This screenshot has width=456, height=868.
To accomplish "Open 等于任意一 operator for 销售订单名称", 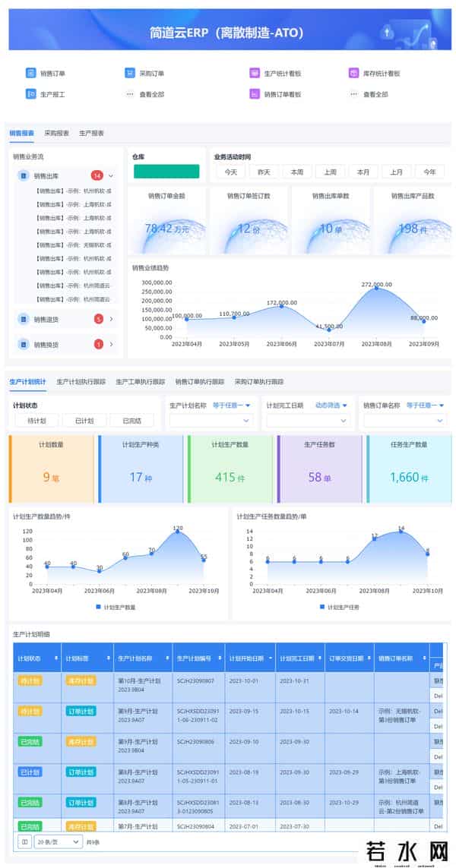I will click(425, 406).
